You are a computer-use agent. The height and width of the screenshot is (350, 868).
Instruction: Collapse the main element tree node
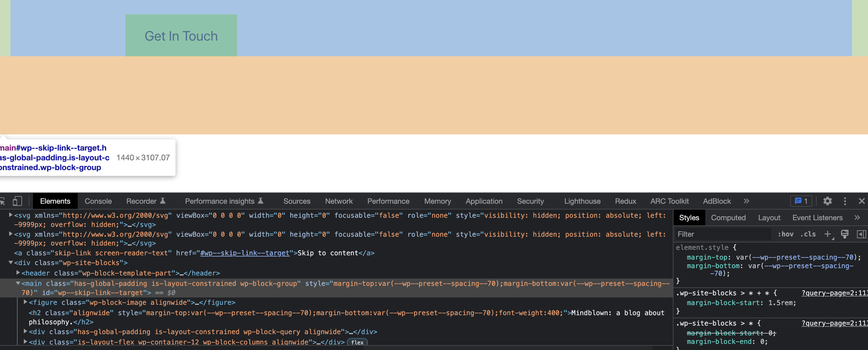click(18, 283)
